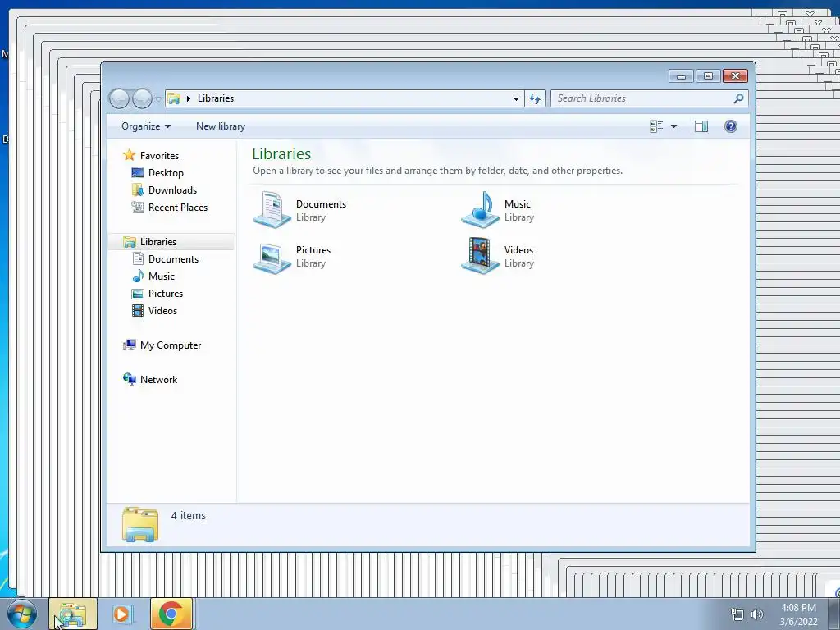Maximize the Libraries window
This screenshot has width=840, height=630.
tap(708, 76)
